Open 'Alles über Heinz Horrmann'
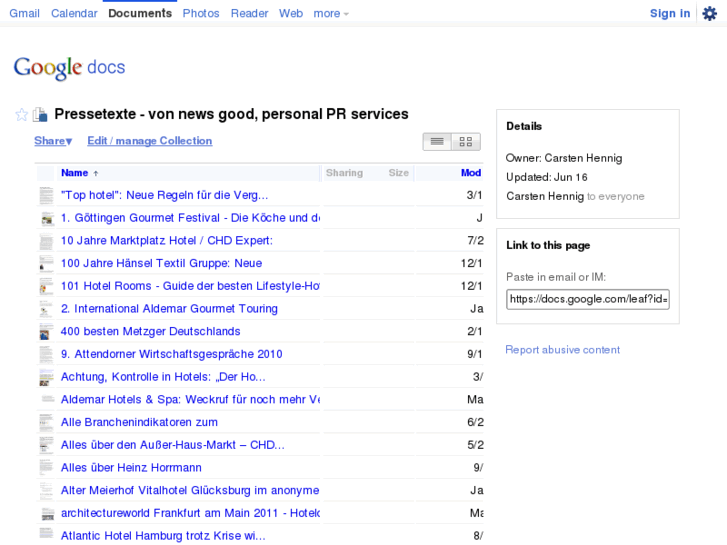727x545 pixels. [x=131, y=468]
